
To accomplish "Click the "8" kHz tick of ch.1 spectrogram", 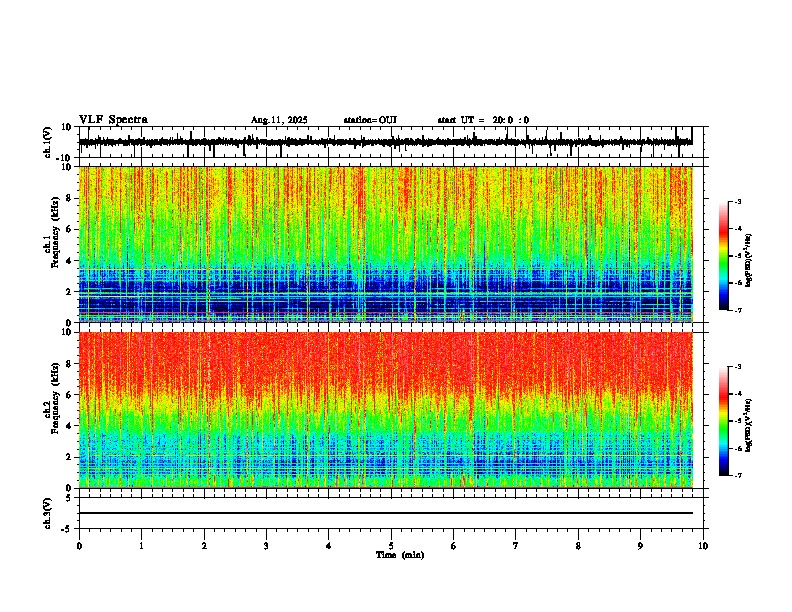I will 70,198.
